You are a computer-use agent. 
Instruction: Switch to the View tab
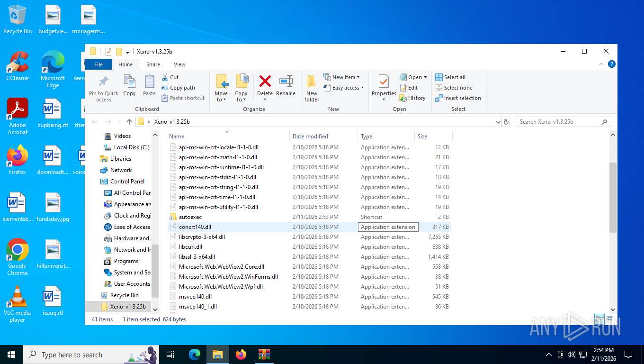coord(179,64)
